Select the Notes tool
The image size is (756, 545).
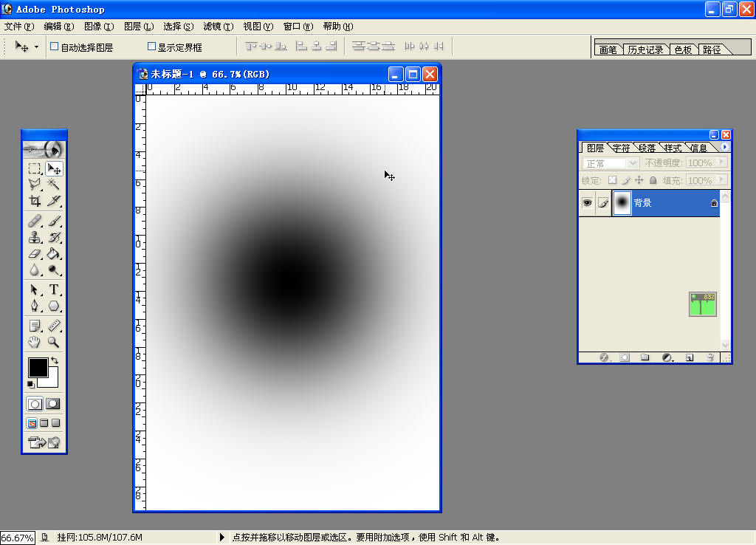[34, 326]
